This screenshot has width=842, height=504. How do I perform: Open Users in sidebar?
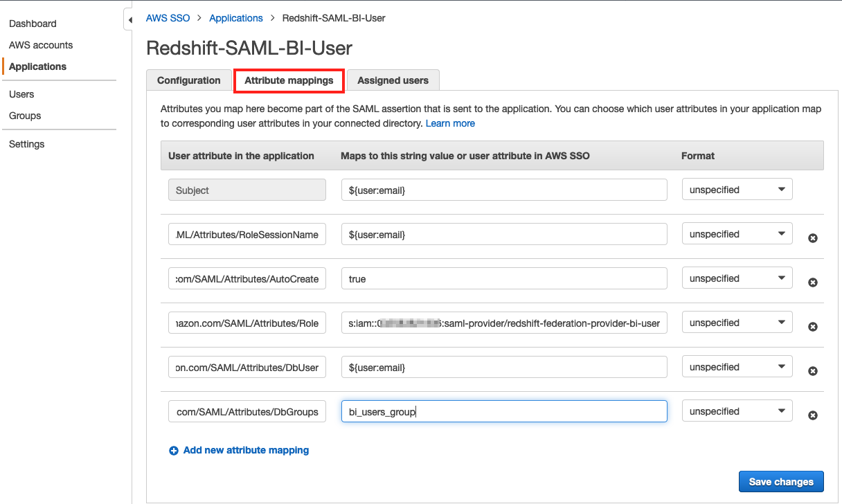[21, 94]
